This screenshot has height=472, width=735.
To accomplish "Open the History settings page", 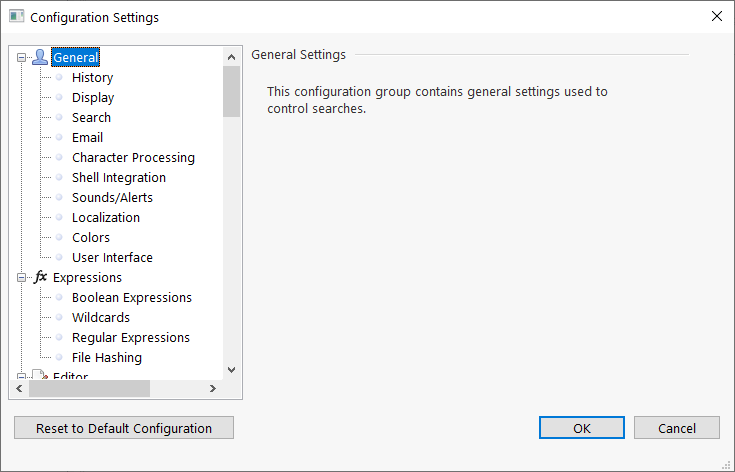I will tap(92, 77).
